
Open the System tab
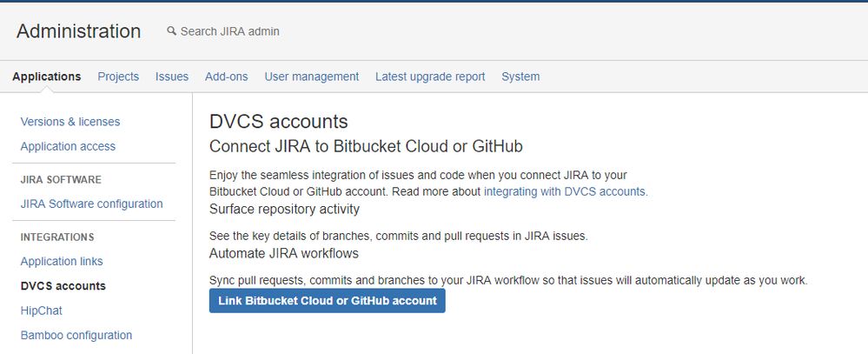pyautogui.click(x=520, y=77)
